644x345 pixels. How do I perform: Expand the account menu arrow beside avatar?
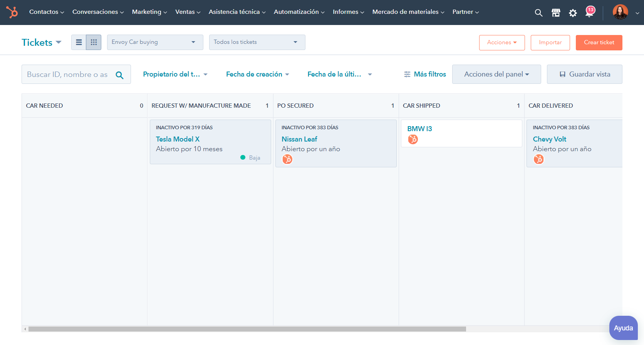tap(637, 13)
